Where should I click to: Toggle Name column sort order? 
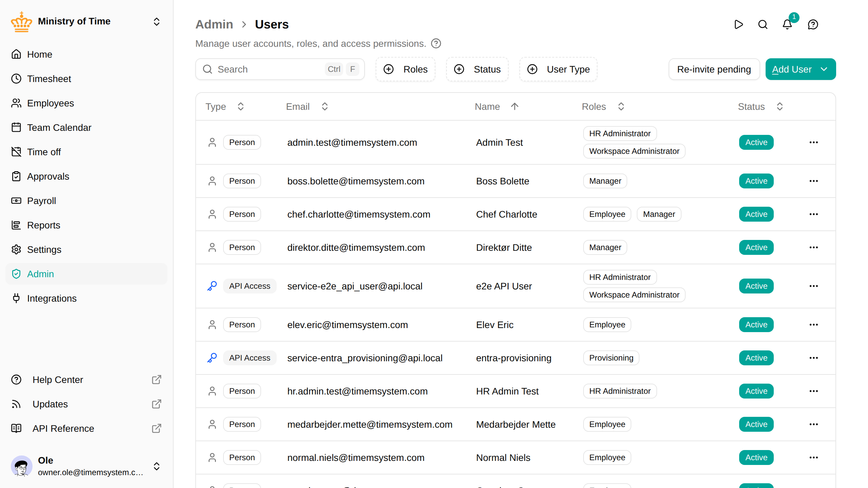(497, 106)
